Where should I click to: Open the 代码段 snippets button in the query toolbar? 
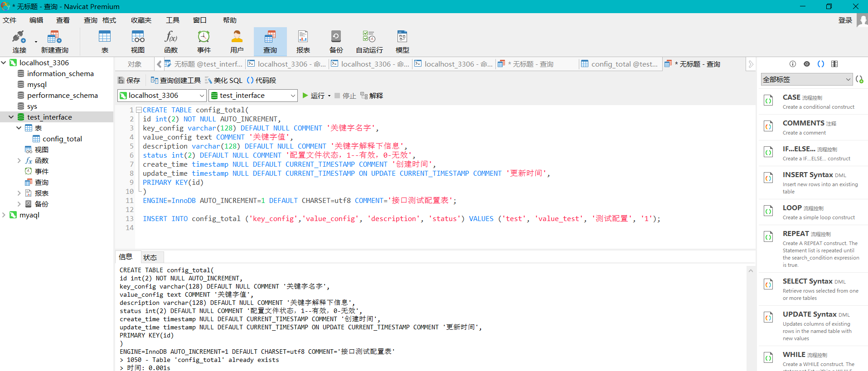point(262,80)
